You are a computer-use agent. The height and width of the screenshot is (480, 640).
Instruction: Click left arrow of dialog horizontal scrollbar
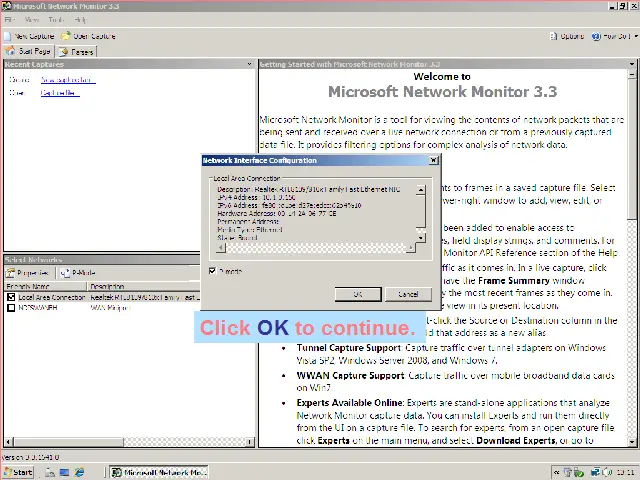(221, 247)
